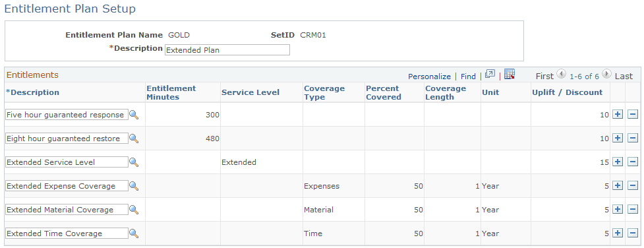
Task: Add row after Five hour guaranteed response
Action: click(x=617, y=115)
